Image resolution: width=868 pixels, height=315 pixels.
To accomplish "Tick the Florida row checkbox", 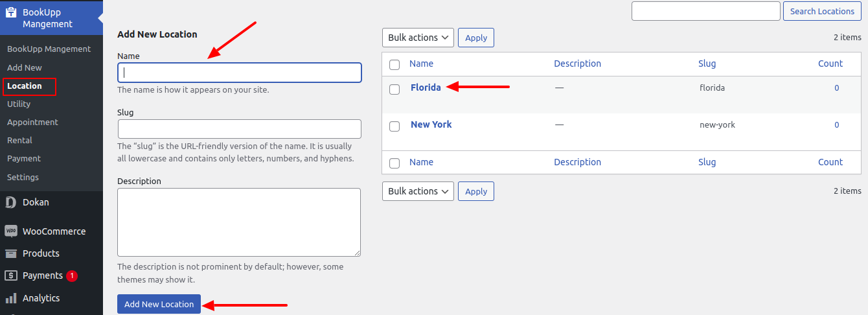I will (394, 89).
